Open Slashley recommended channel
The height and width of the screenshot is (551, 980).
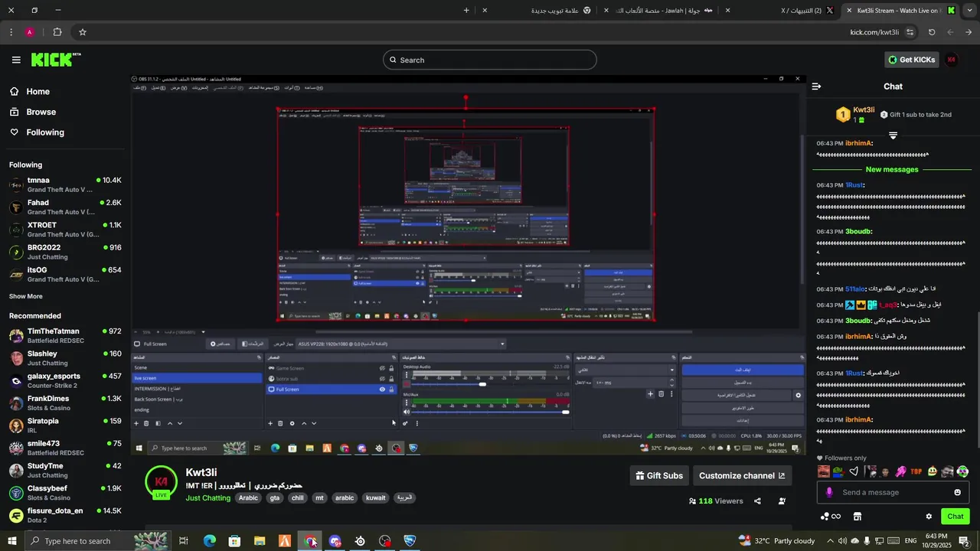coord(65,358)
